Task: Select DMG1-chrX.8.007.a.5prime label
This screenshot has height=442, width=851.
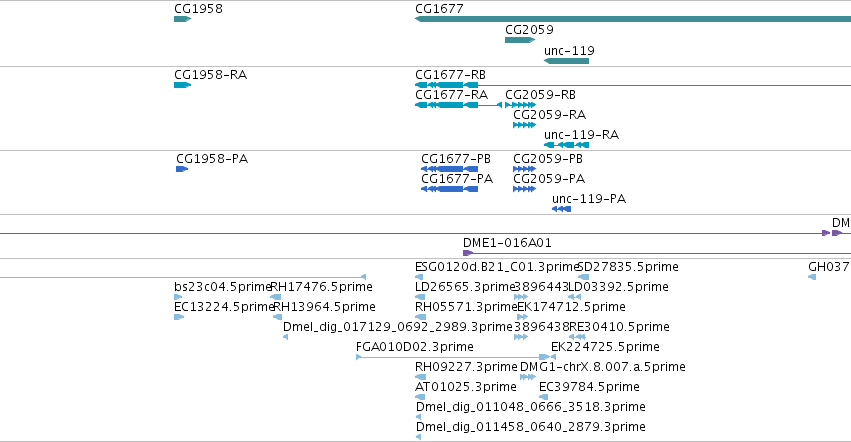Action: coord(602,368)
